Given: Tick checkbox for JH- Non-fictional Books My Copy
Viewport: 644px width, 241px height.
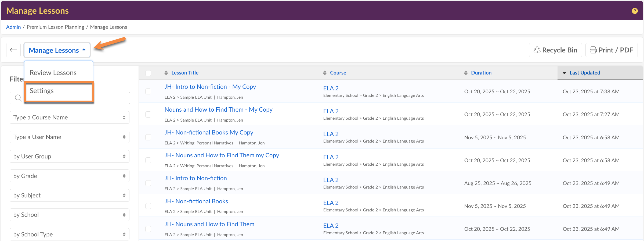Looking at the screenshot, I should (x=148, y=137).
